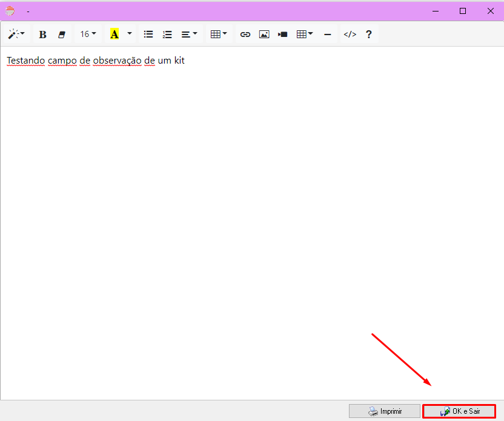Insert a video with the camera icon
Screen dimensions: 504x421
tap(282, 34)
